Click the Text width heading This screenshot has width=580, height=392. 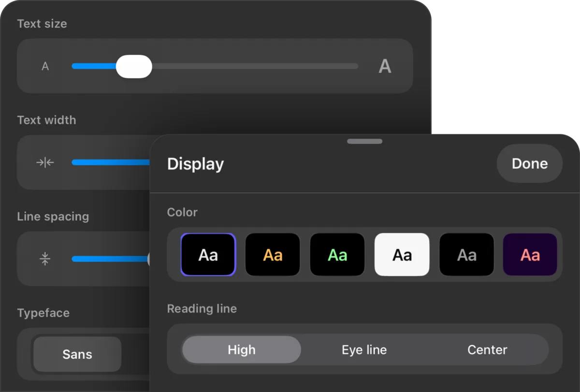click(x=46, y=120)
